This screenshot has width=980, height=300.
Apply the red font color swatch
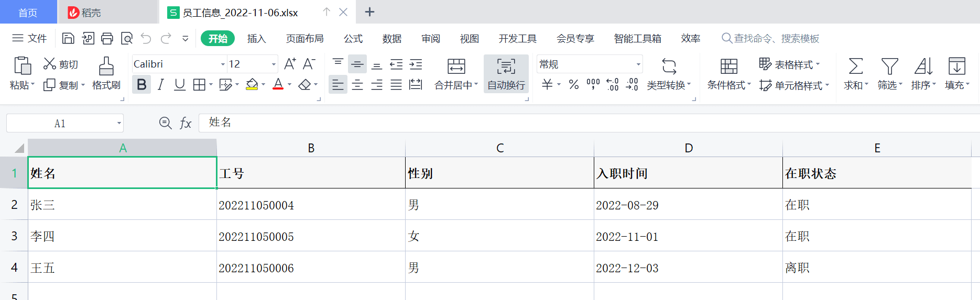(x=278, y=85)
